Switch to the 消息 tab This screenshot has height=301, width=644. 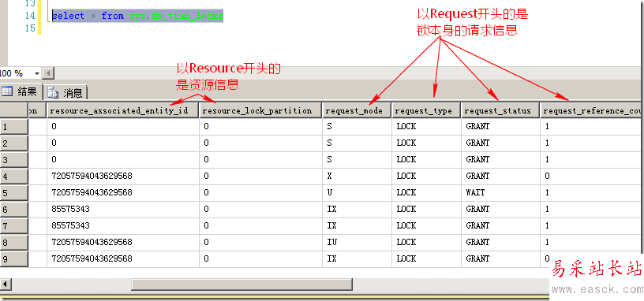[66, 93]
